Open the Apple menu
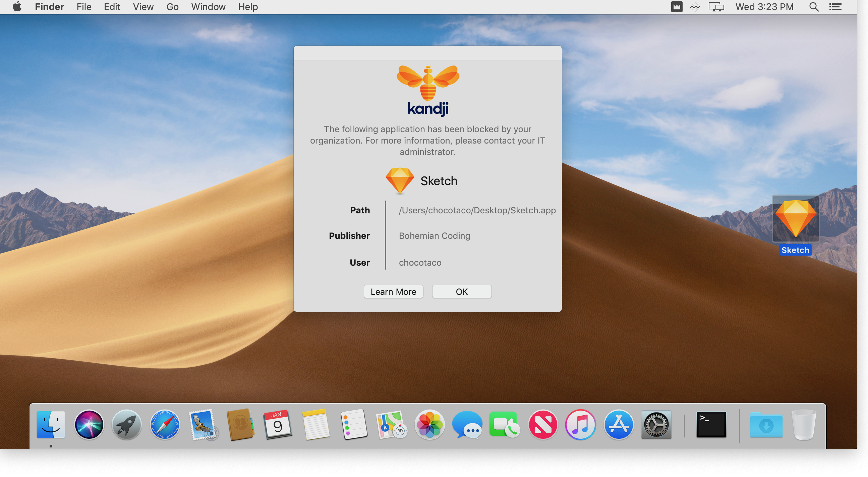This screenshot has height=477, width=868. pos(17,7)
